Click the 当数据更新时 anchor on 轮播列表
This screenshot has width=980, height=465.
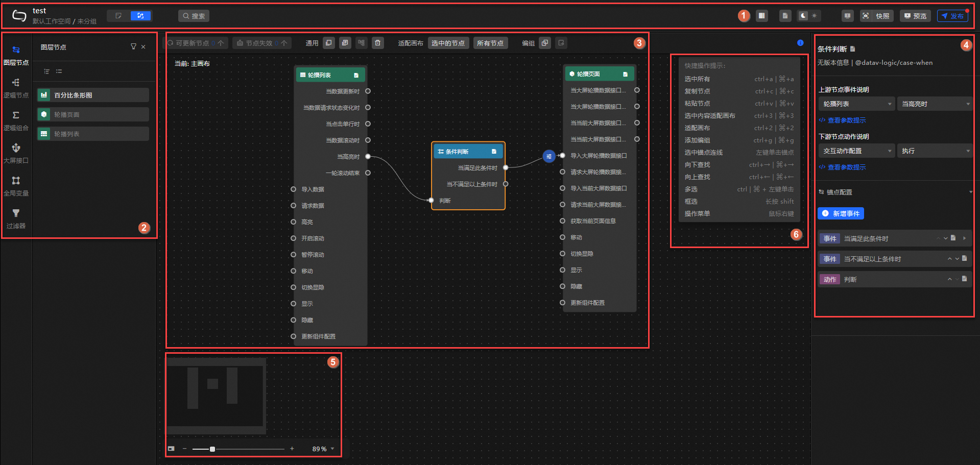tap(368, 91)
